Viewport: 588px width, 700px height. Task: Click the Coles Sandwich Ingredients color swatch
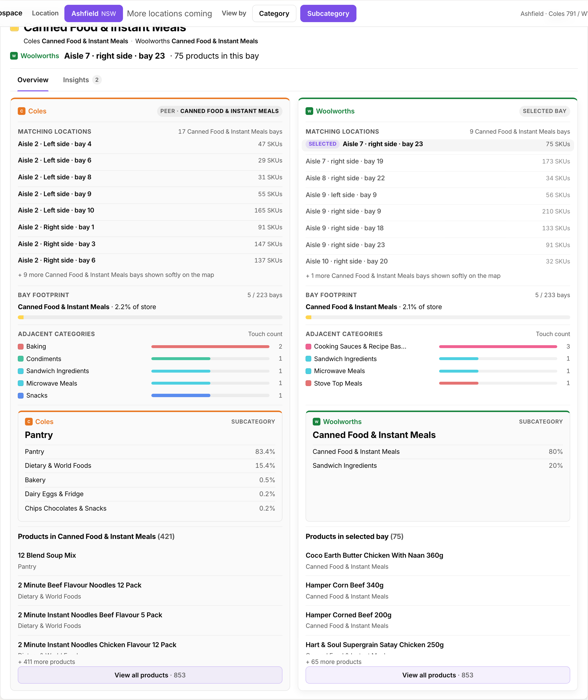pyautogui.click(x=21, y=371)
